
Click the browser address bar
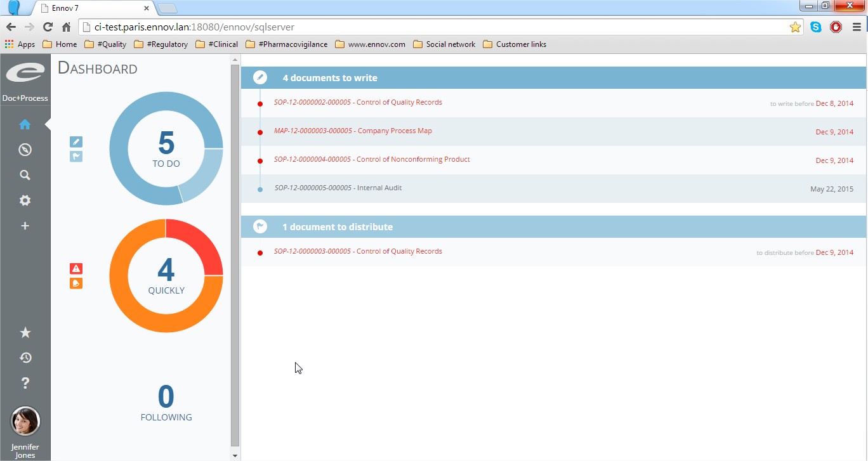[x=438, y=27]
